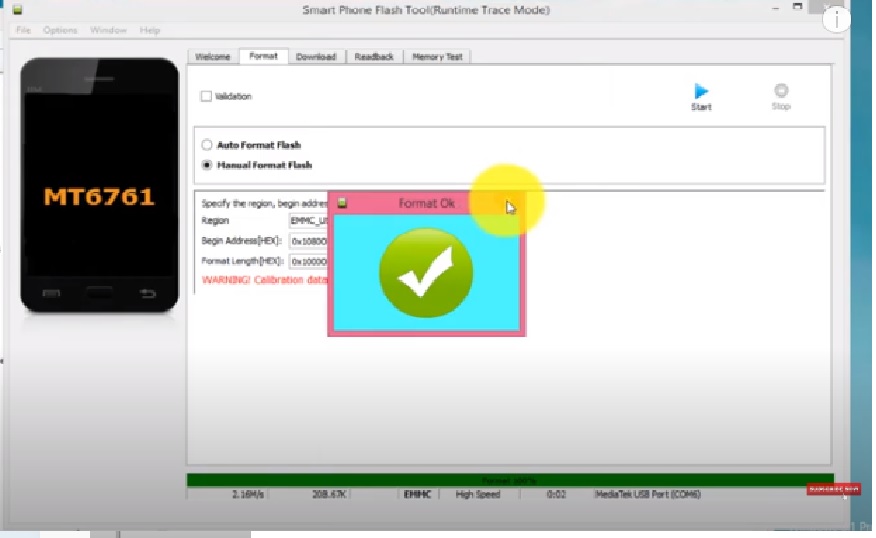876x538 pixels.
Task: Open the Window menu
Action: pyautogui.click(x=108, y=30)
